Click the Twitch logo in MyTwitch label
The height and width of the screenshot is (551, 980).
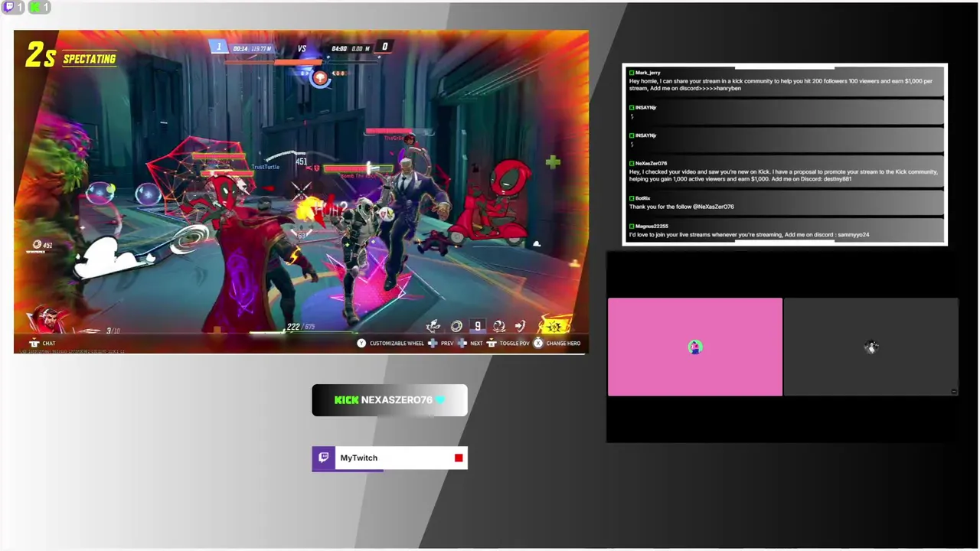tap(324, 458)
